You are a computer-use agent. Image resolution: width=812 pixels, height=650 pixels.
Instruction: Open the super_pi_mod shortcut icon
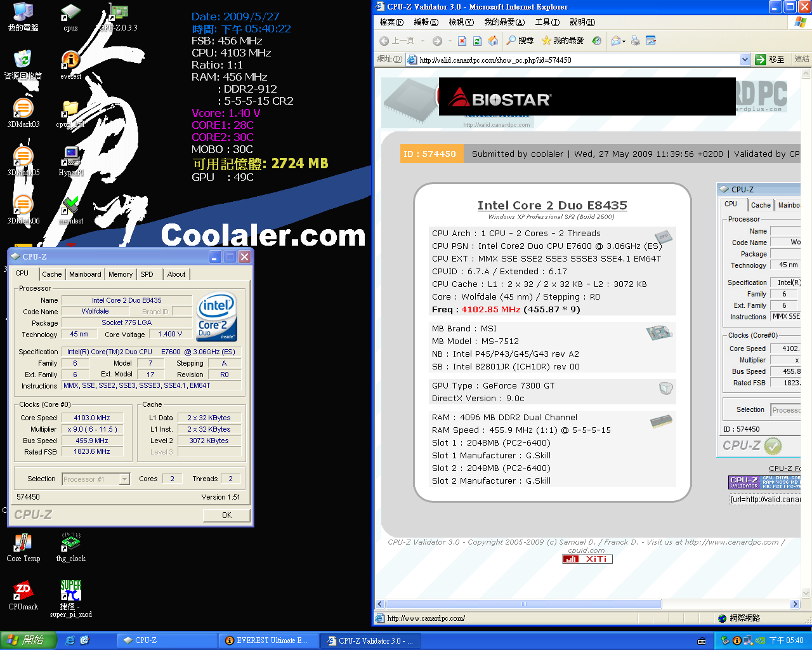70,599
